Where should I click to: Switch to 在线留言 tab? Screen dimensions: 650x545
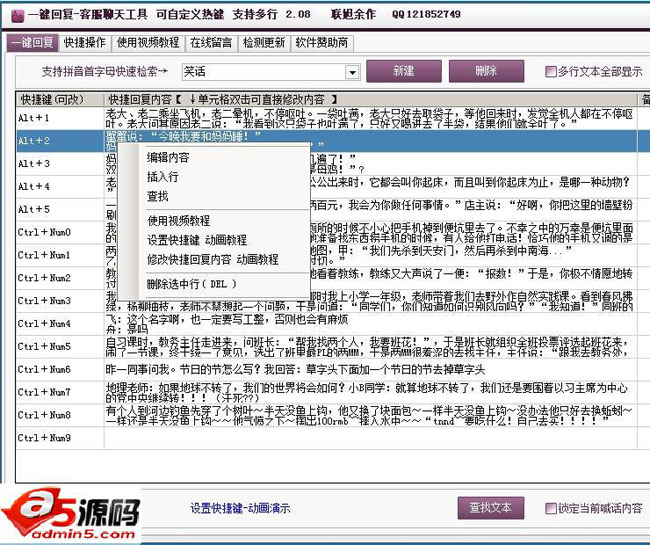211,43
